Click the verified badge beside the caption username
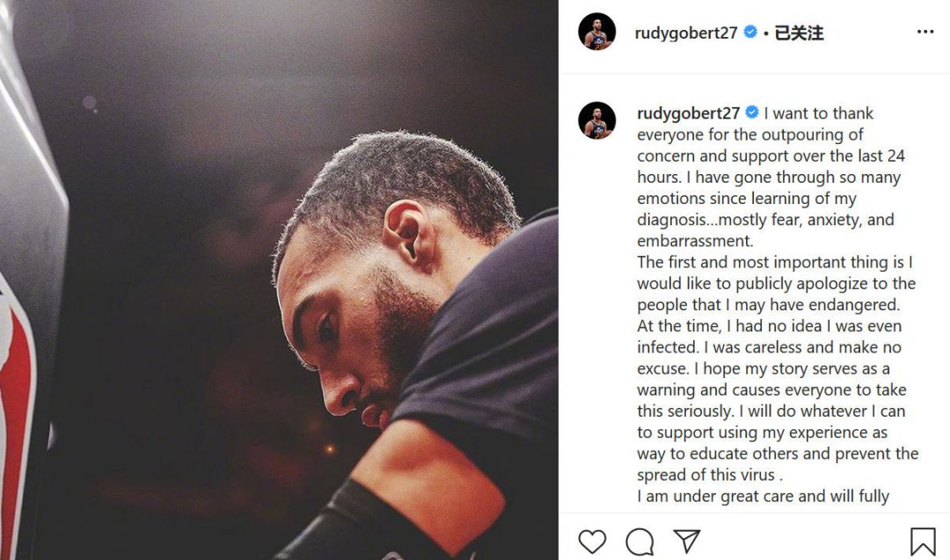 [x=752, y=112]
